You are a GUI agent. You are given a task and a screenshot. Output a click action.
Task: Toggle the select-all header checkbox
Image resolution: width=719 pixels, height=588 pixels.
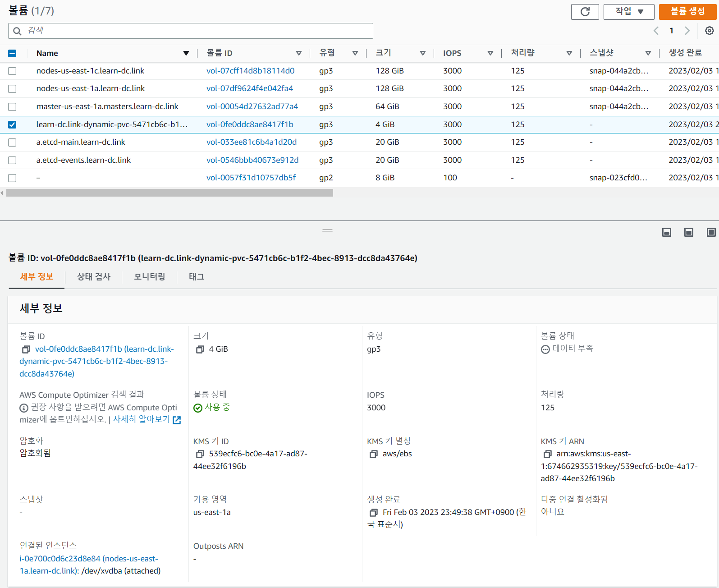(12, 53)
